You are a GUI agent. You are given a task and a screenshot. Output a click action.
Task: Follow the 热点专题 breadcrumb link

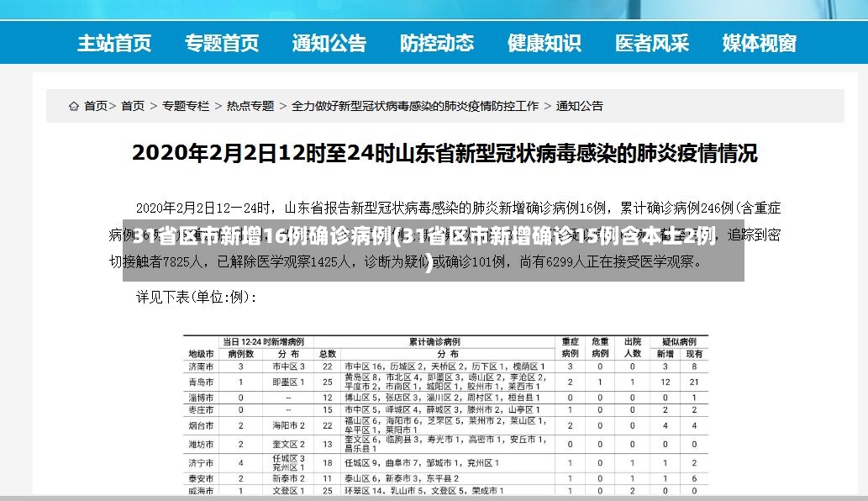250,106
